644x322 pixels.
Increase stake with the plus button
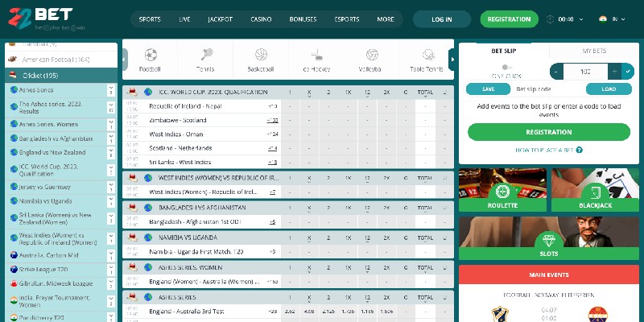point(614,72)
